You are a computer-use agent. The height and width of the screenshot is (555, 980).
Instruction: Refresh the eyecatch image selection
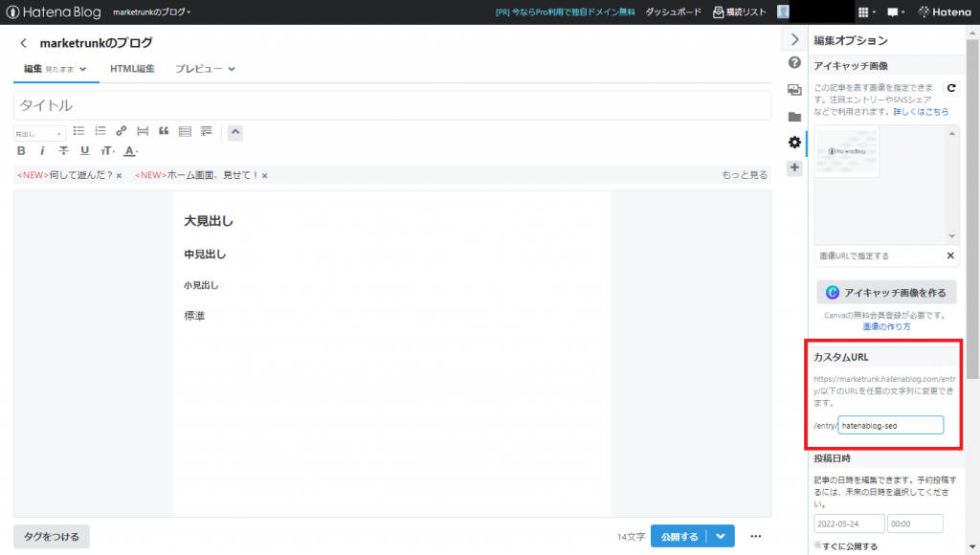[951, 88]
